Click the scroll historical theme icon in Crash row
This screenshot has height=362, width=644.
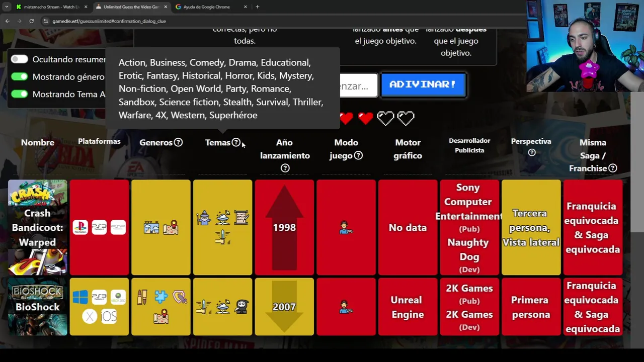(242, 218)
